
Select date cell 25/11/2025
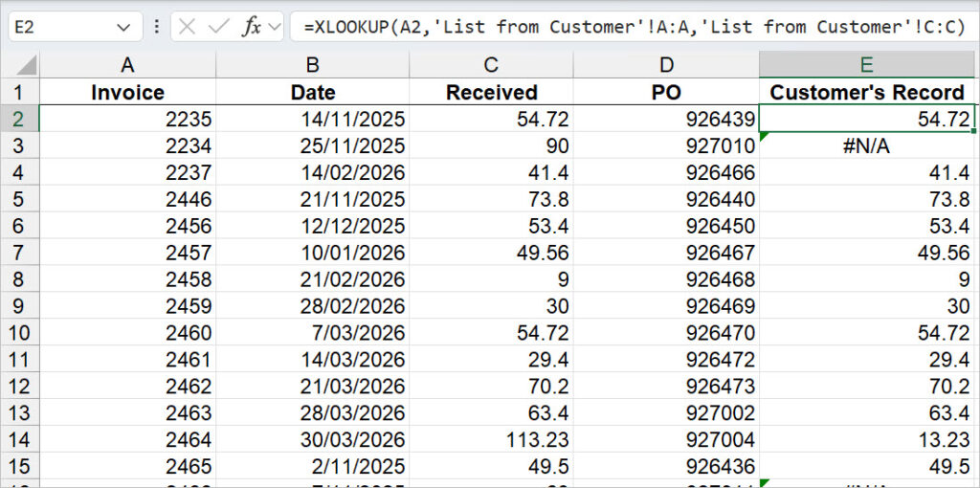point(313,145)
